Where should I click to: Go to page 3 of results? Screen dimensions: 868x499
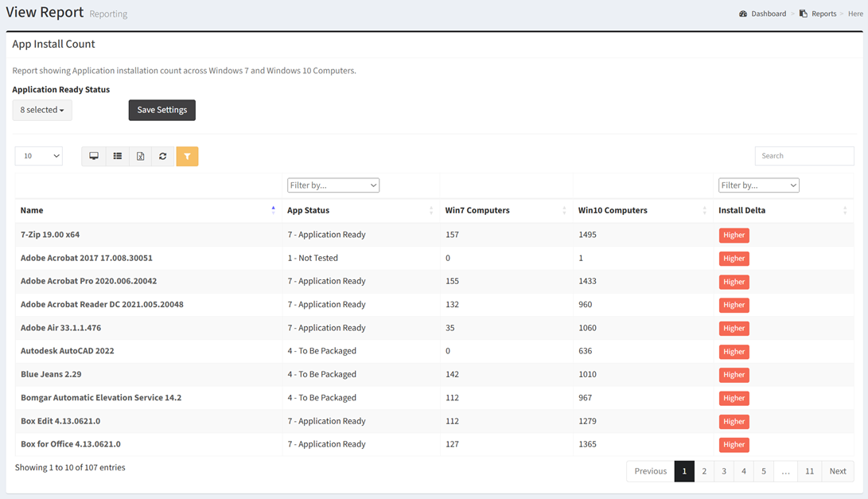point(724,471)
